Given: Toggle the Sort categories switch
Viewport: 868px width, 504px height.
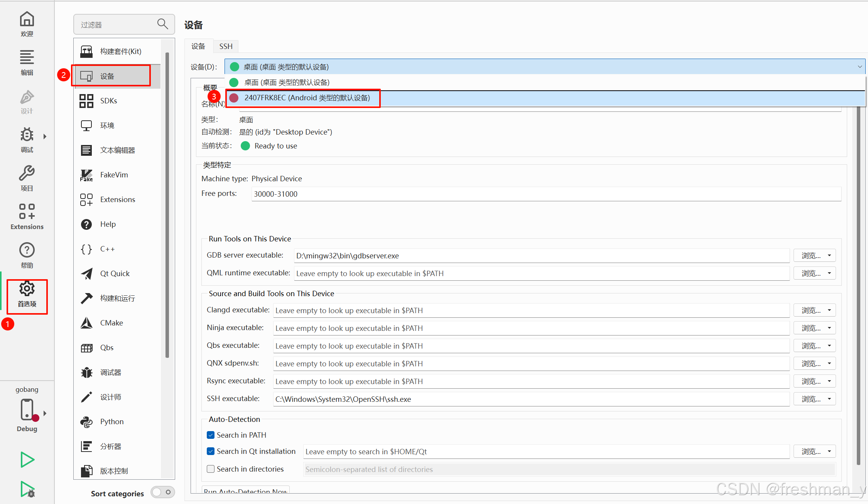Looking at the screenshot, I should [x=162, y=492].
